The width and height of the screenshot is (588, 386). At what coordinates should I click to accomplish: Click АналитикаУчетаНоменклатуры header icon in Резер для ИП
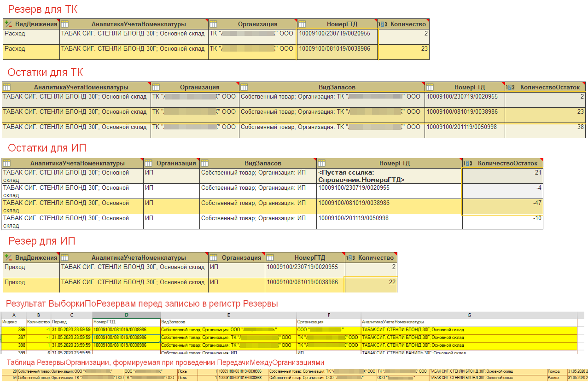(x=65, y=257)
